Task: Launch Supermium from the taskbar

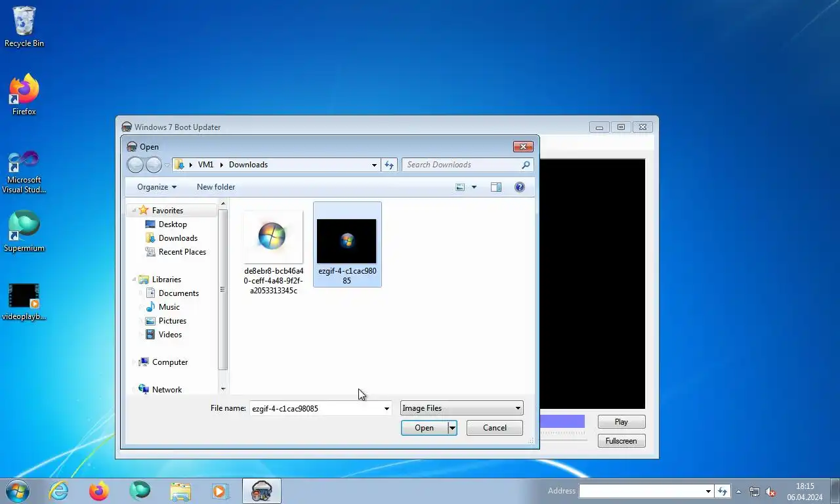Action: (140, 491)
